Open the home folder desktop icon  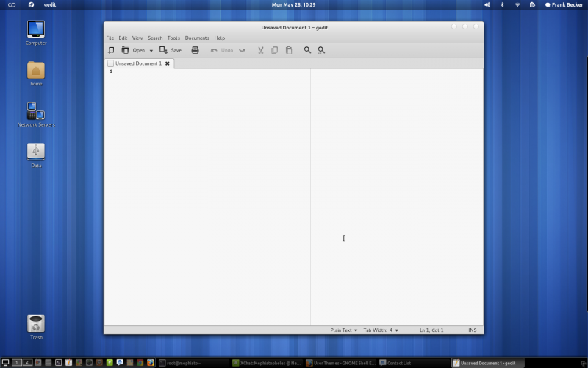tap(36, 74)
